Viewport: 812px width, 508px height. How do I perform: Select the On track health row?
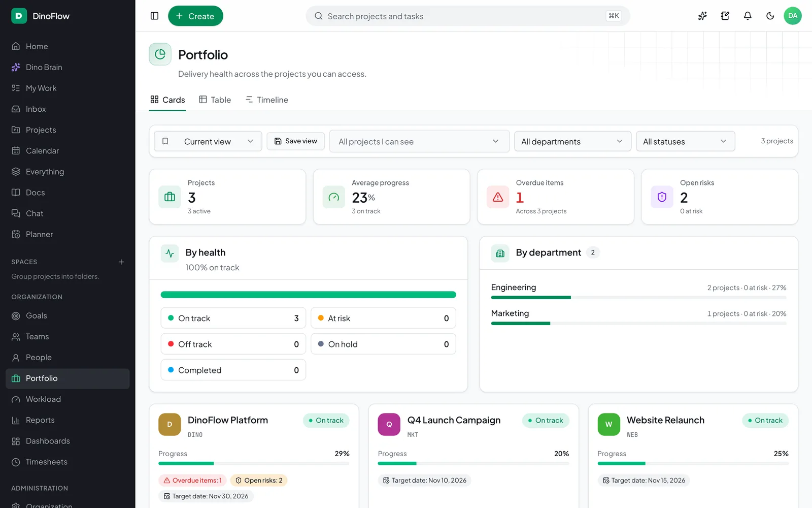[233, 318]
